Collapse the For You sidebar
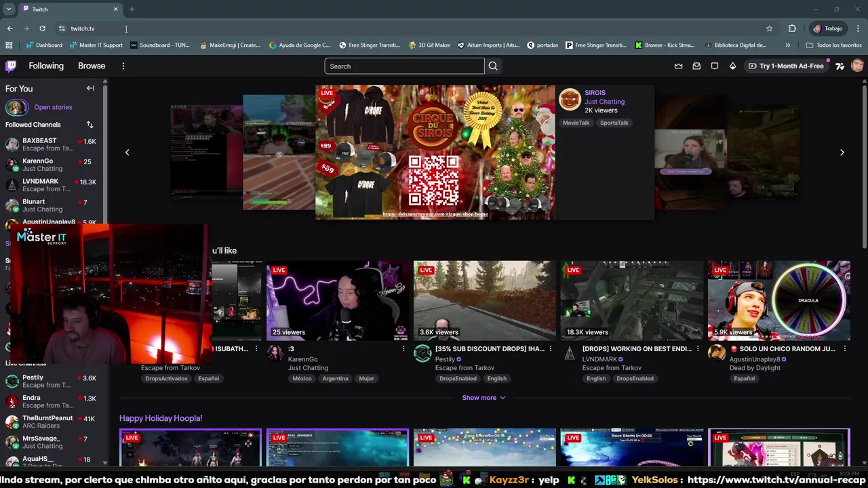Viewport: 868px width, 488px height. pos(90,88)
